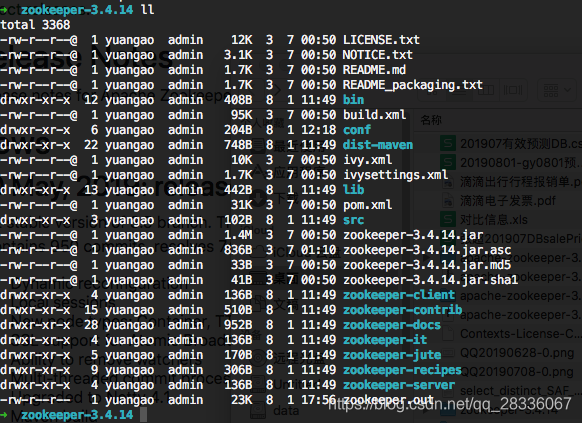582x423 pixels.
Task: Select the src directory name
Action: pos(353,220)
